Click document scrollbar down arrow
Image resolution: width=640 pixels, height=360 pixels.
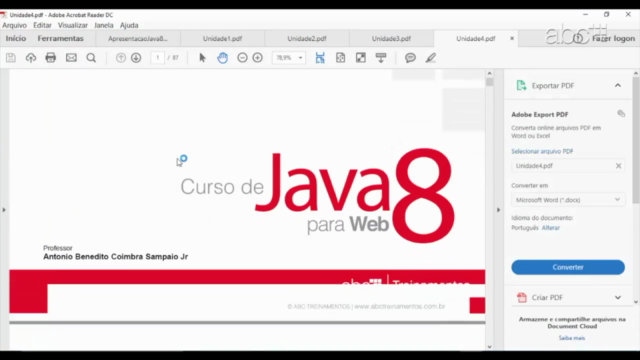click(x=489, y=347)
